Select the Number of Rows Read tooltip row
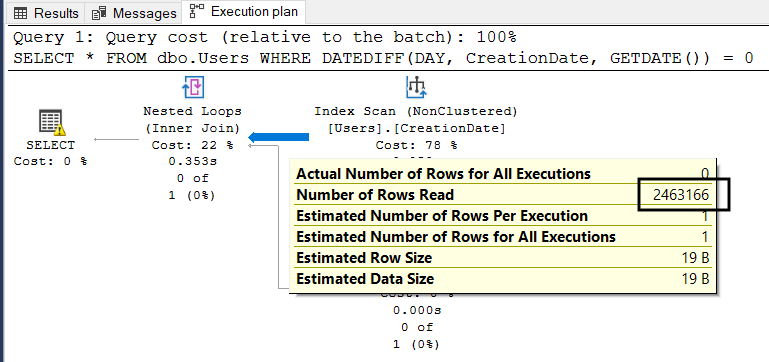The image size is (769, 362). pos(503,195)
